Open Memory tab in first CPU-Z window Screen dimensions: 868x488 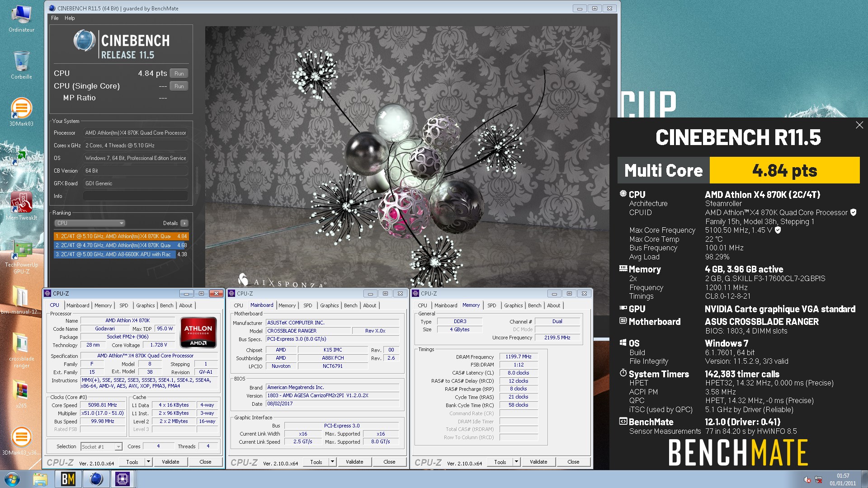click(x=103, y=305)
